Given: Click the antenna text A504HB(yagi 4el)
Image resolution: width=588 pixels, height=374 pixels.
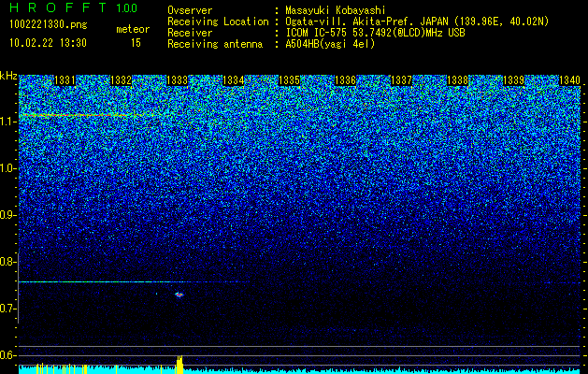Looking at the screenshot, I should (330, 44).
